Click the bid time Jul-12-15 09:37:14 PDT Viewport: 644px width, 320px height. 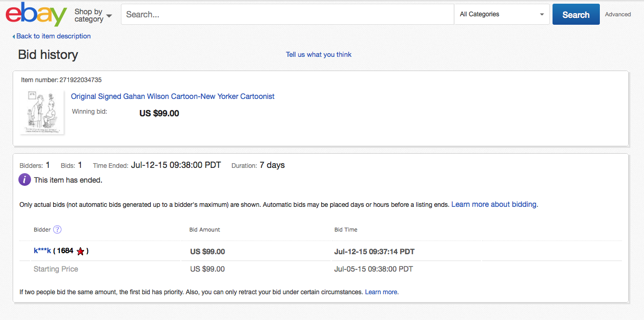tap(374, 252)
